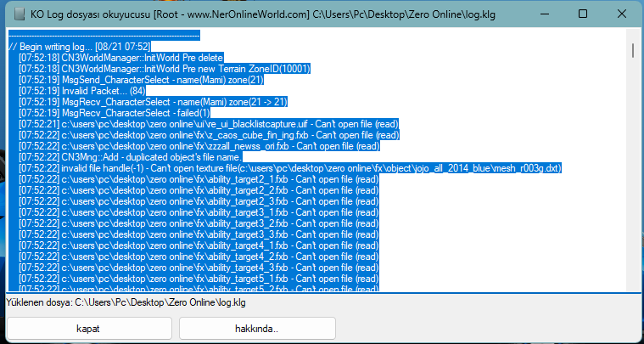Click the ability_target2_1.fxb log line
The height and width of the screenshot is (344, 644).
pos(199,179)
